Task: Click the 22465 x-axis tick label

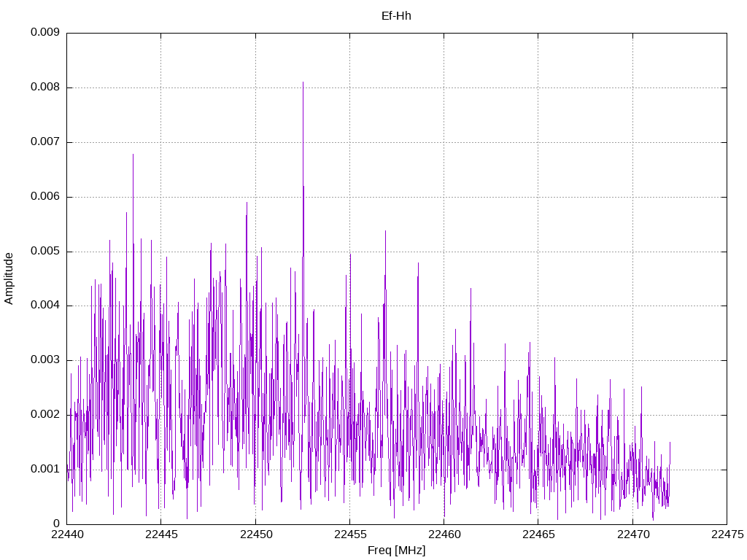Action: [x=539, y=534]
